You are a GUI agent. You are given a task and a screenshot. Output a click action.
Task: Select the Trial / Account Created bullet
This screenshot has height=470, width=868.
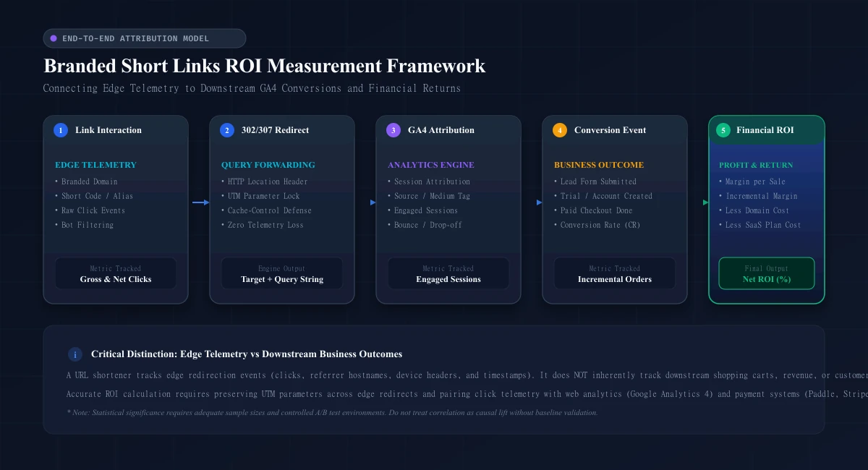click(603, 196)
